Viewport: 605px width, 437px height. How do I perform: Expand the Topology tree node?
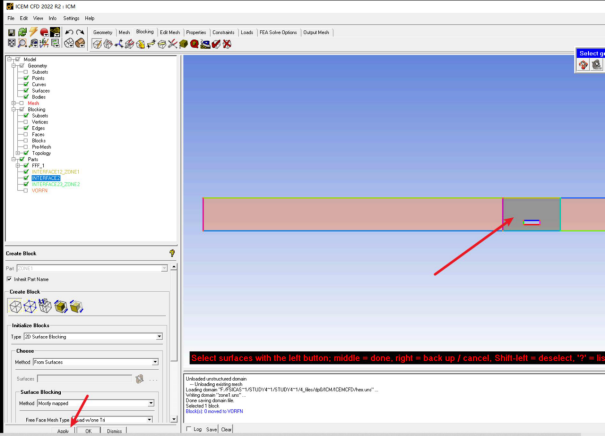18,153
